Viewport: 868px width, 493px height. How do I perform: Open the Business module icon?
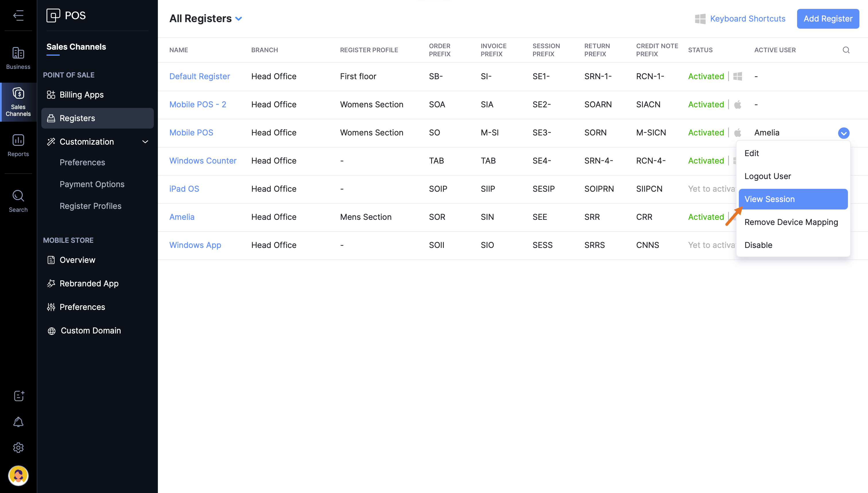(18, 58)
